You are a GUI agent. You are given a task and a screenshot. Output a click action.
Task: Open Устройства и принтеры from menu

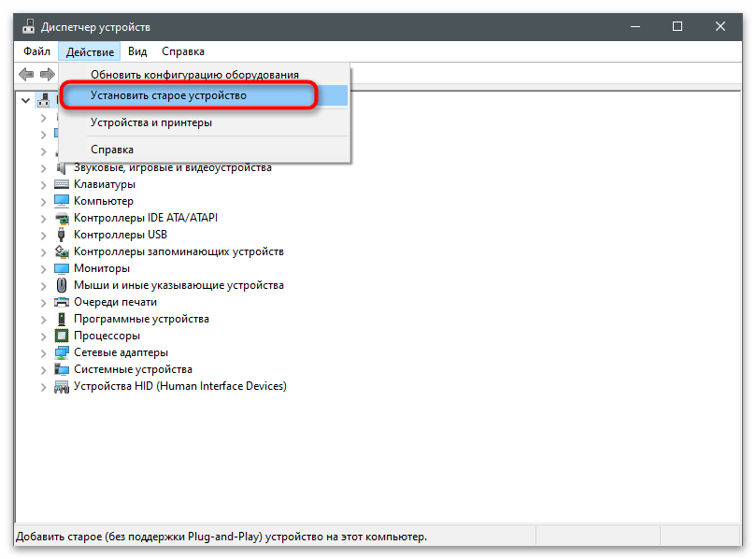[x=150, y=122]
